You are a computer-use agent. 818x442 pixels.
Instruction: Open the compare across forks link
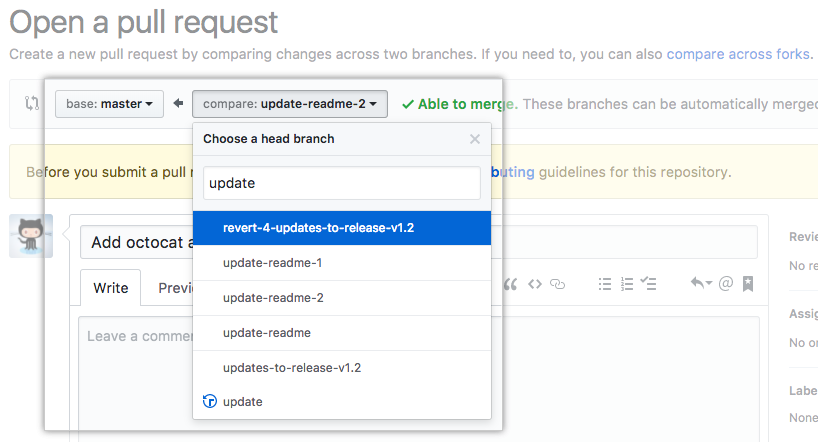click(x=738, y=54)
